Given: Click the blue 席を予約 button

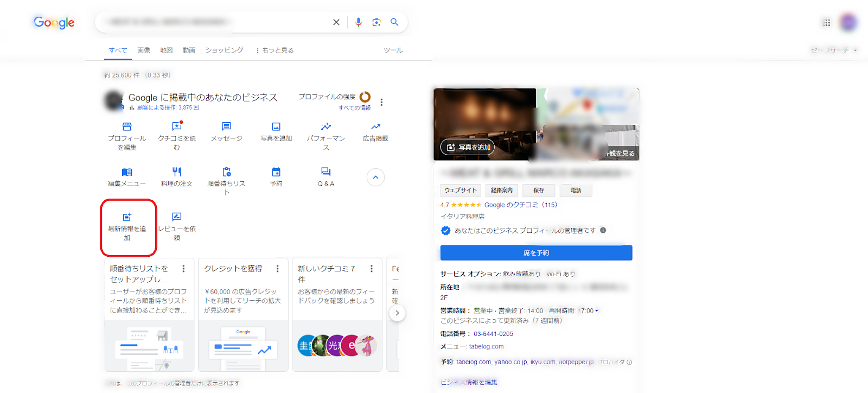Looking at the screenshot, I should (x=536, y=253).
